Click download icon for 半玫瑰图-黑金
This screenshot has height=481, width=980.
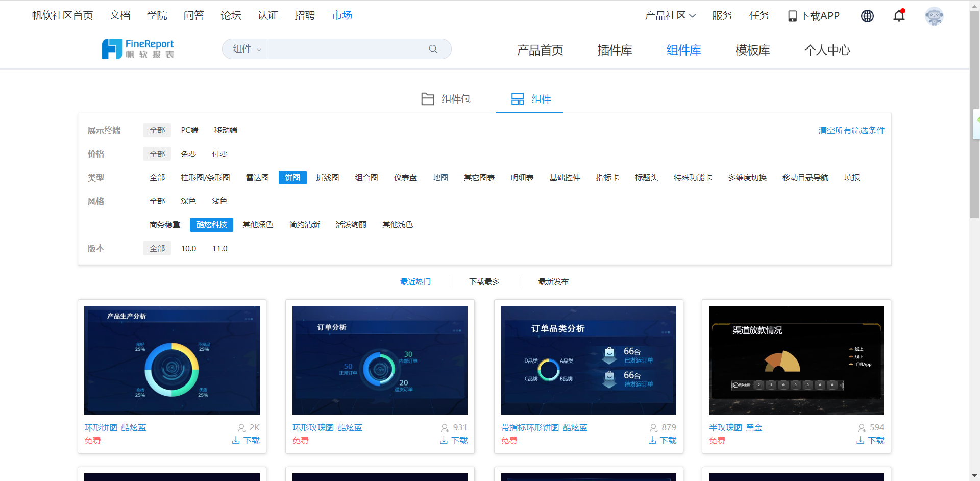coord(861,440)
